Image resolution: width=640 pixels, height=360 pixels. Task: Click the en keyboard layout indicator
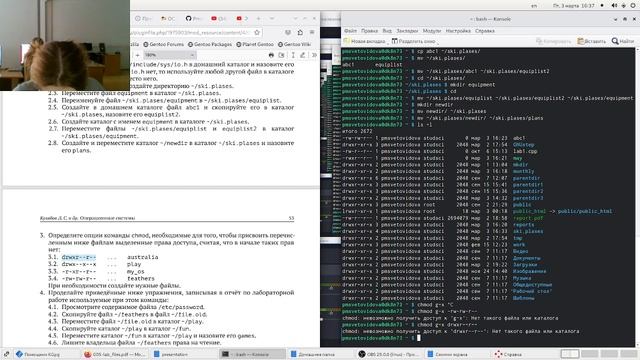[534, 6]
